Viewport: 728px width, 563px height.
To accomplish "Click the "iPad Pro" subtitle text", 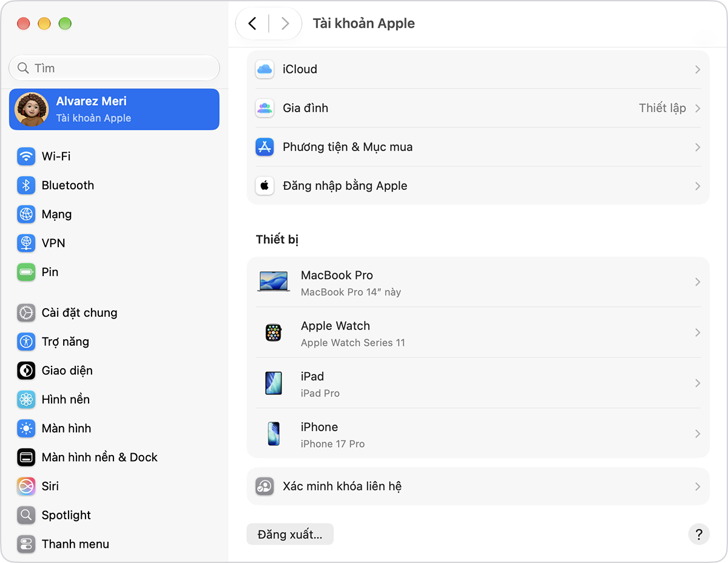I will (x=320, y=393).
